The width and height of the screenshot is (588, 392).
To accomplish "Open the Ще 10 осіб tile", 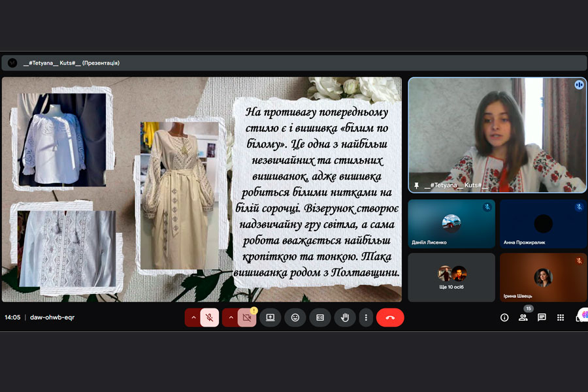I will click(x=451, y=277).
